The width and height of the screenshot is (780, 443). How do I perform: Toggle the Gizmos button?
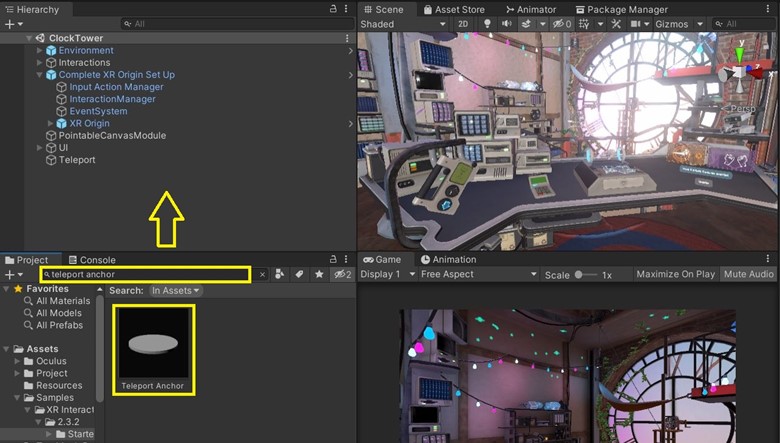(x=672, y=24)
